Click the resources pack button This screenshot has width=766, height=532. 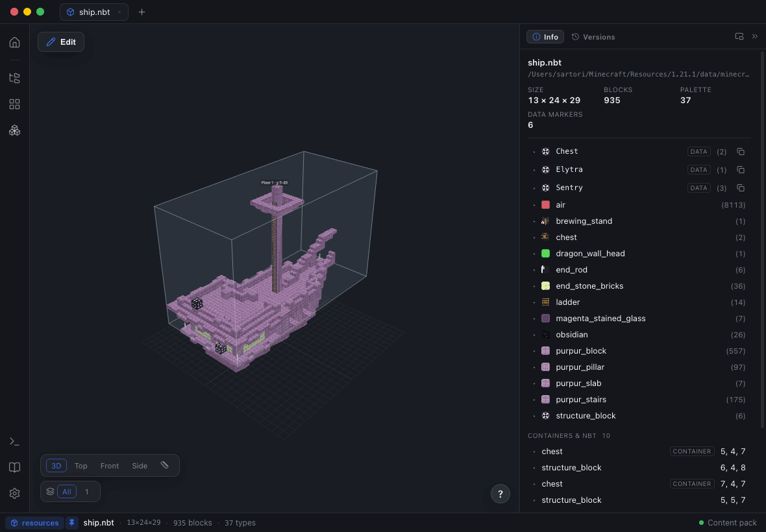34,523
